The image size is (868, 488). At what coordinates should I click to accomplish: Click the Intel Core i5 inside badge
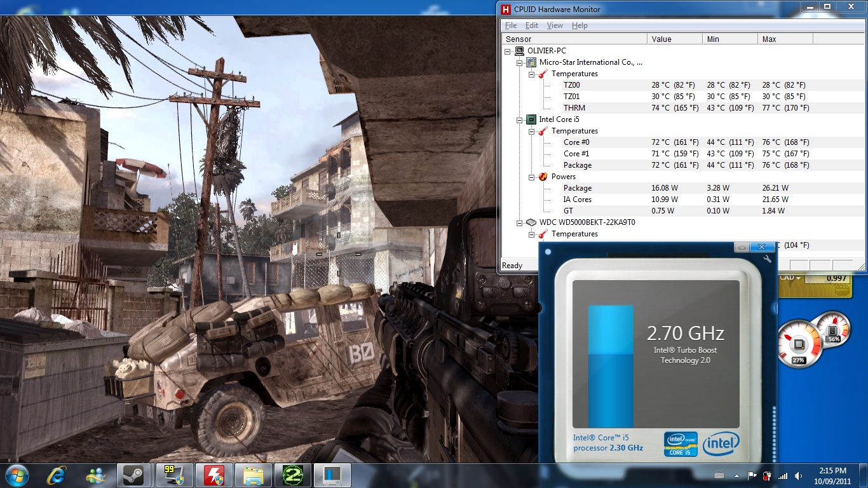click(680, 444)
